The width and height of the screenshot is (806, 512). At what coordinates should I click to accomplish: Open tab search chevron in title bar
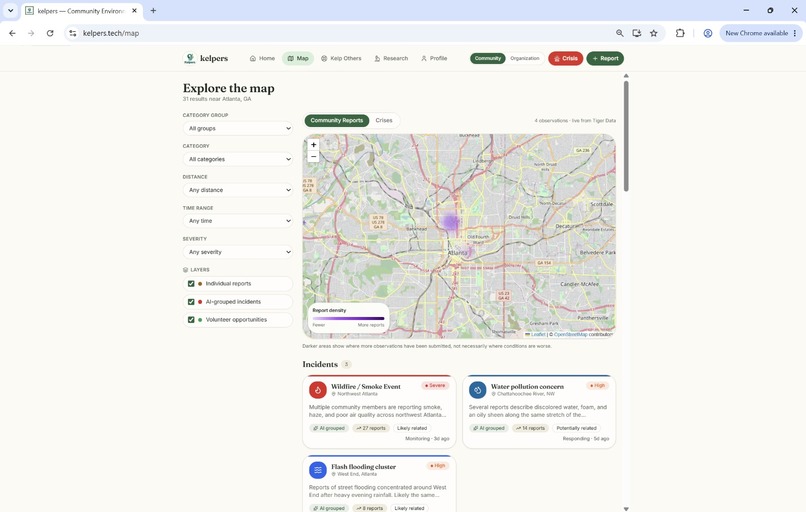(x=10, y=10)
